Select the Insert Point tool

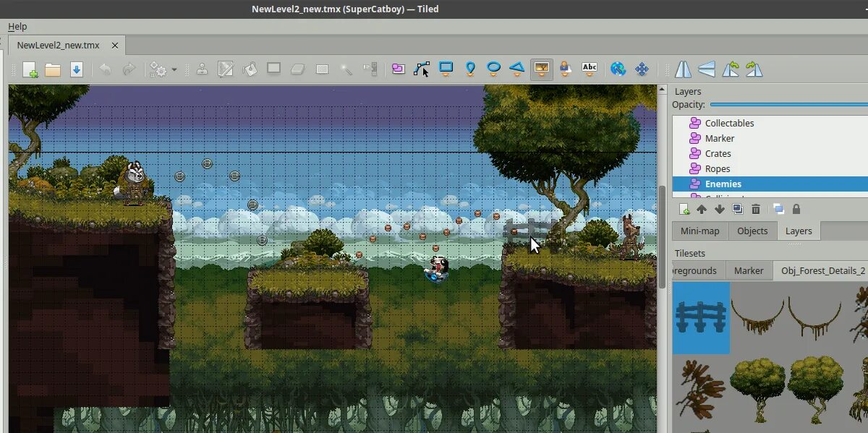[470, 69]
